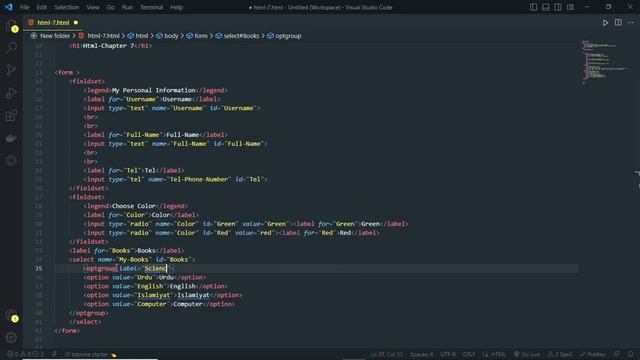Click 'New folder' in the breadcrumb
The height and width of the screenshot is (360, 640).
coord(55,36)
